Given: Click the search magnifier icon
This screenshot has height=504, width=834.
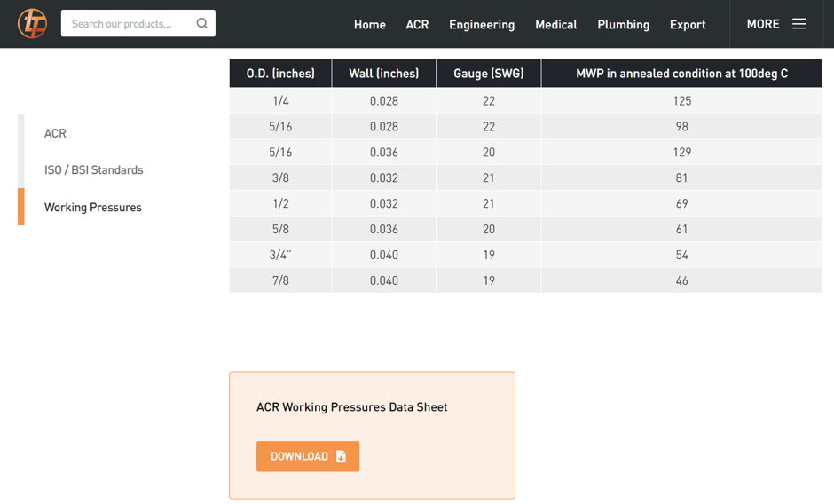Looking at the screenshot, I should click(x=202, y=23).
